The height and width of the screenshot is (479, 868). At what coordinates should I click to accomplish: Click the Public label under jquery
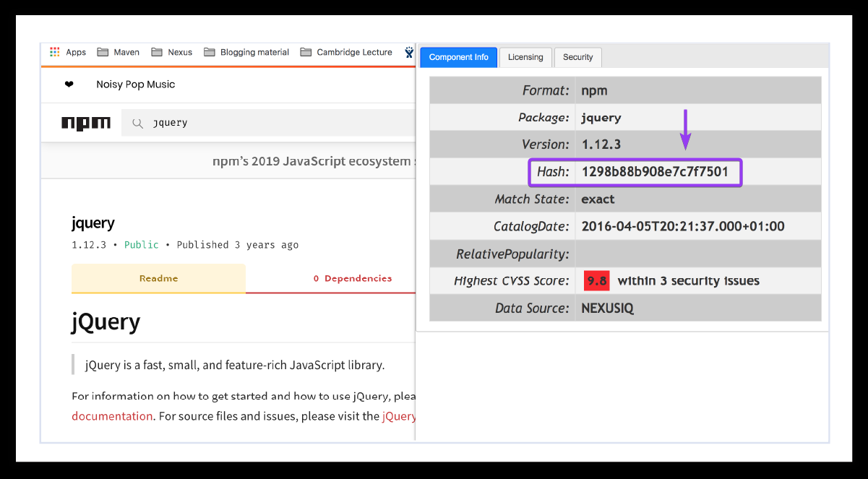tap(142, 245)
